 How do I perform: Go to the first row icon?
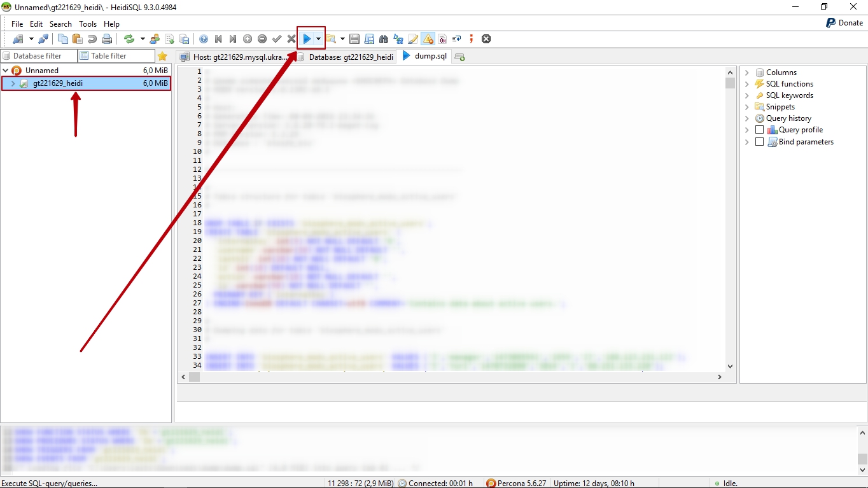coord(218,39)
